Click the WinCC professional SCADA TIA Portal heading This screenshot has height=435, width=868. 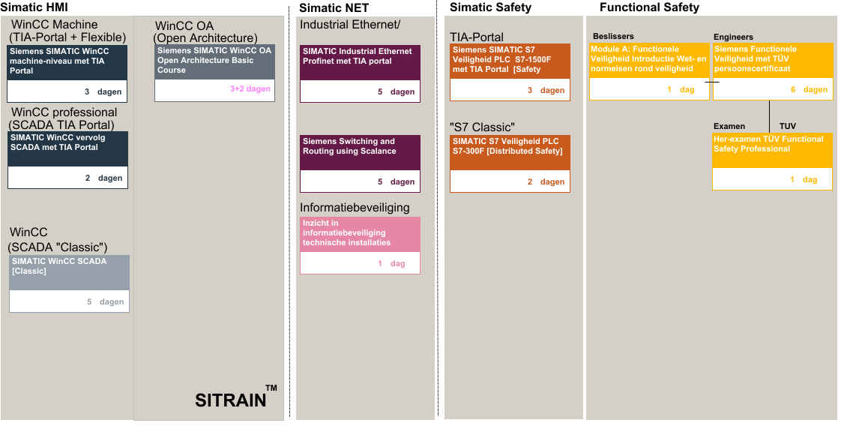63,118
